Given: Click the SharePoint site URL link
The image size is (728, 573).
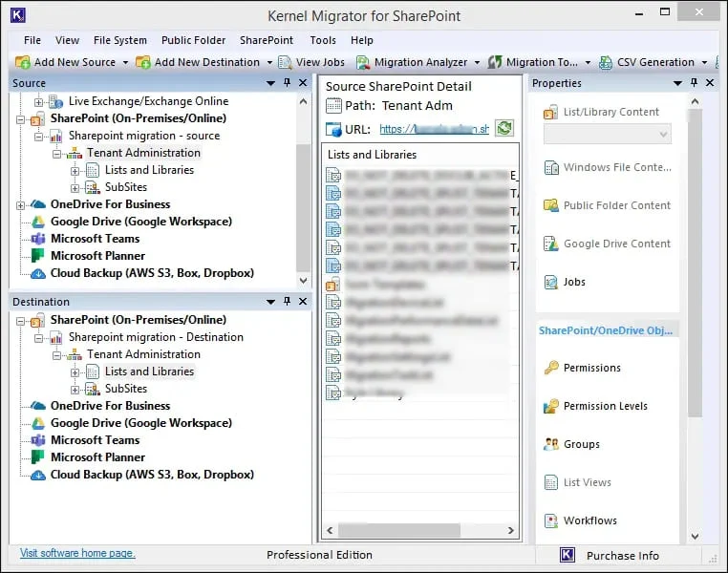Looking at the screenshot, I should [x=434, y=129].
